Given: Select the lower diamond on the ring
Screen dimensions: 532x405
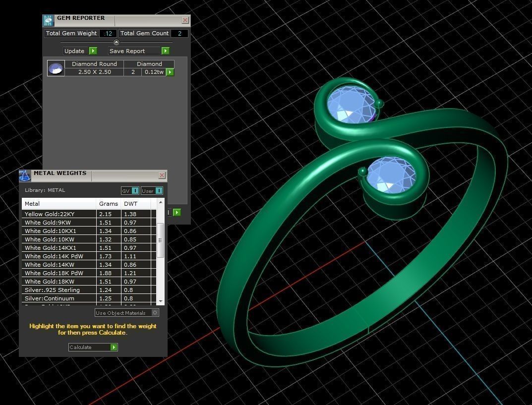Looking at the screenshot, I should [391, 174].
